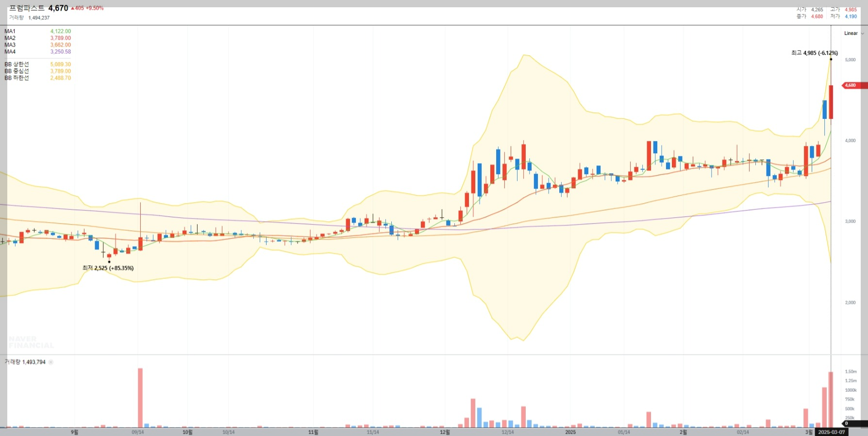Click the 10월 label on time axis
868x436 pixels.
coord(187,432)
